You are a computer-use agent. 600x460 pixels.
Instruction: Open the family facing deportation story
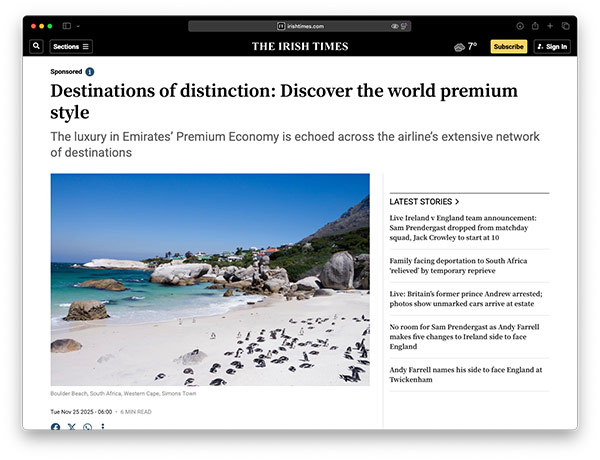(458, 266)
